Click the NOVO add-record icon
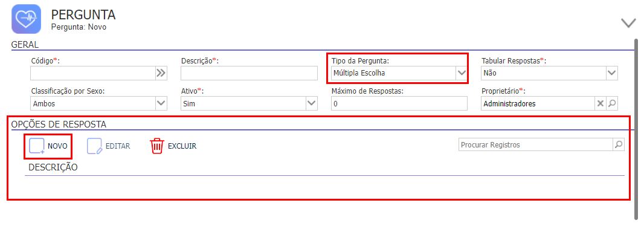644x226 pixels. point(37,146)
